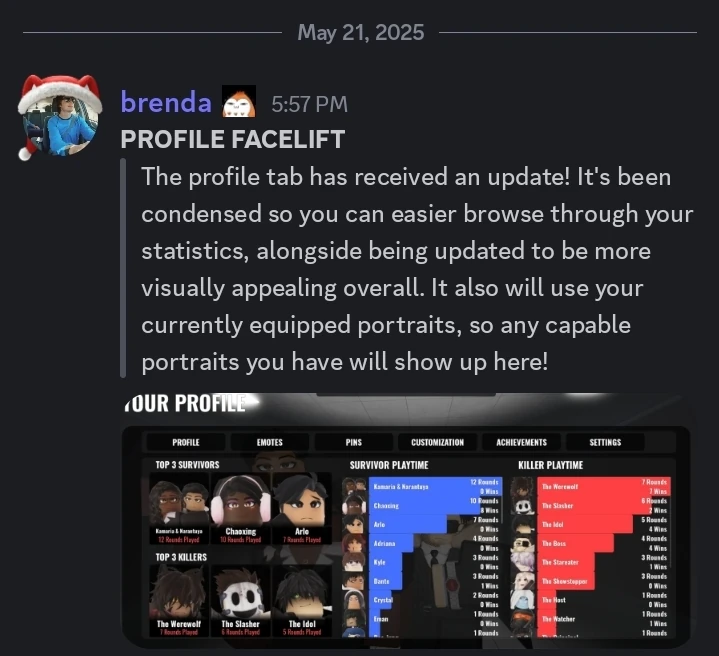
Task: Select The Slasher killer portrait
Action: click(x=240, y=601)
